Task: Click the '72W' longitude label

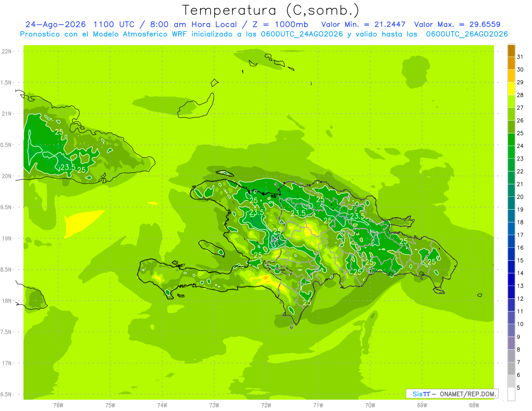Action: point(266,405)
